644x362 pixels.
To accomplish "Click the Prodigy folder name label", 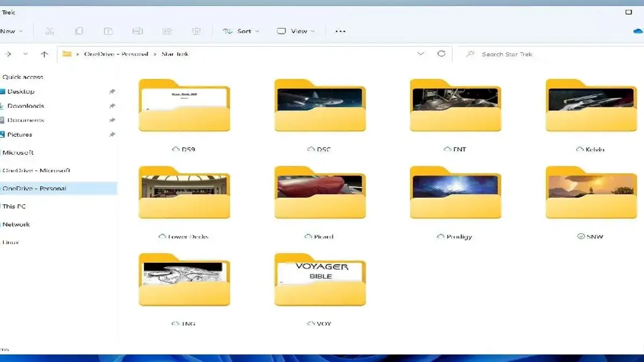I will tap(459, 237).
